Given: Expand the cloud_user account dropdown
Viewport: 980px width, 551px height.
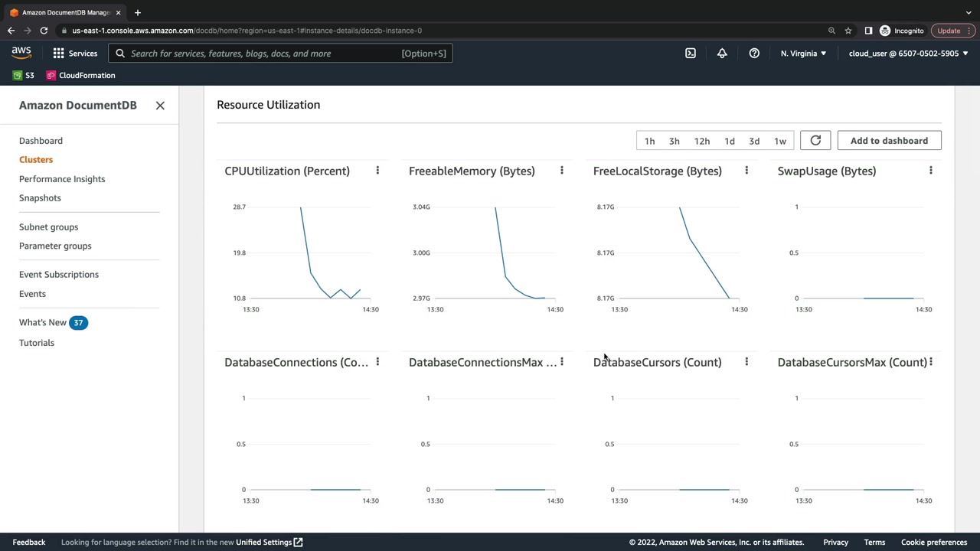Looking at the screenshot, I should coord(908,54).
